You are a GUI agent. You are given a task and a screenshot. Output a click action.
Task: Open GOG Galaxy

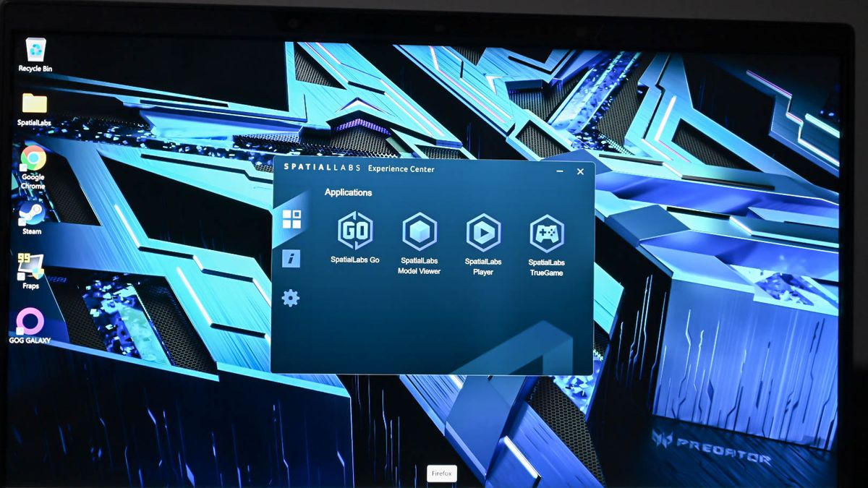click(30, 320)
